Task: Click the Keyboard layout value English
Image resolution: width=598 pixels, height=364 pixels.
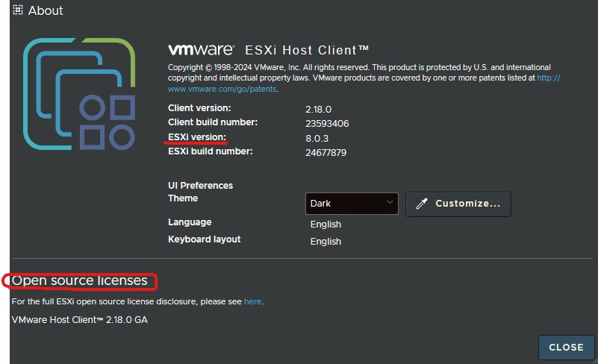Action: click(326, 241)
